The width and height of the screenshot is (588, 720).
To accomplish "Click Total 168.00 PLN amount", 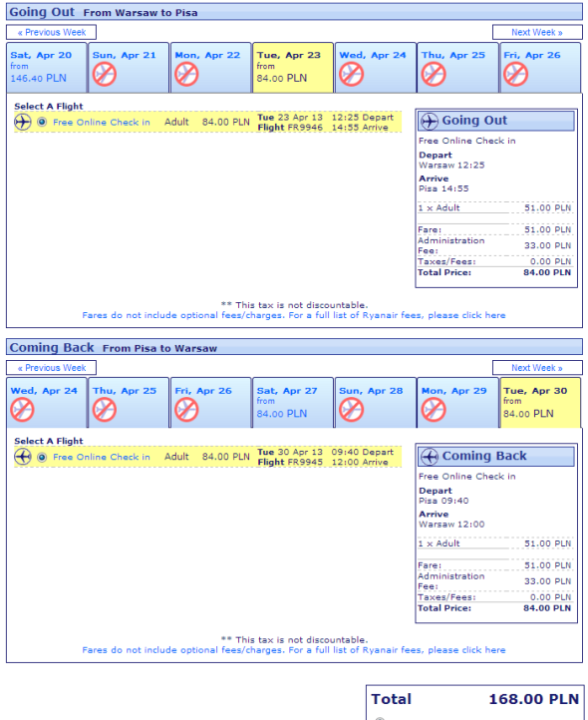I will tap(534, 699).
